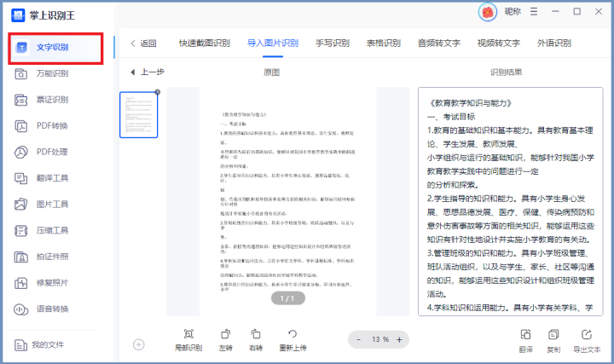Screen dimensions: 614x364
Task: Switch to the 导入图片识别 tab
Action: [273, 43]
